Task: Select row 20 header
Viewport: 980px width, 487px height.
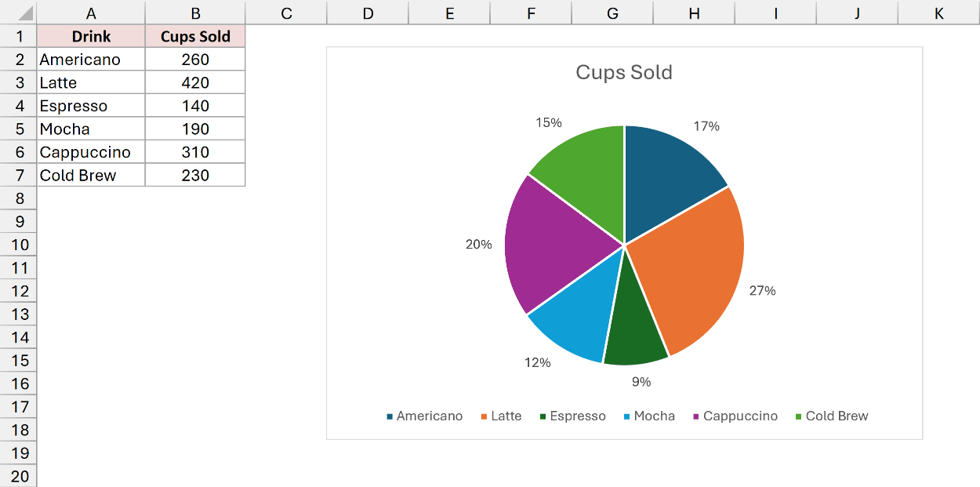Action: click(19, 476)
